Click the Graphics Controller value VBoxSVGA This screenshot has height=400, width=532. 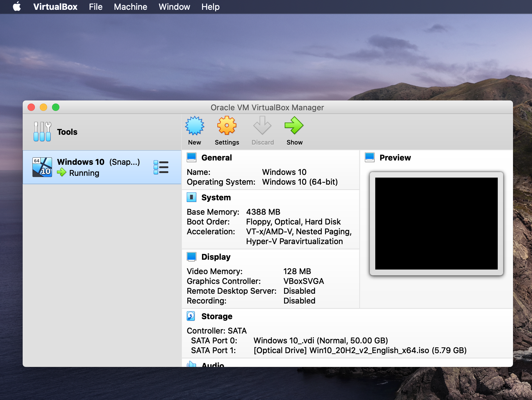pyautogui.click(x=304, y=281)
